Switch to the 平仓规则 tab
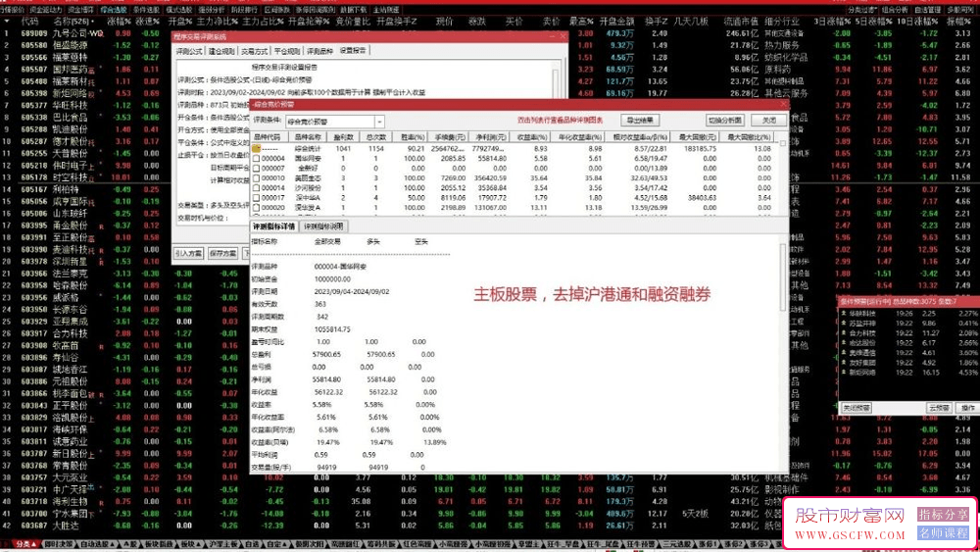Viewport: 980px width, 552px height. [286, 51]
